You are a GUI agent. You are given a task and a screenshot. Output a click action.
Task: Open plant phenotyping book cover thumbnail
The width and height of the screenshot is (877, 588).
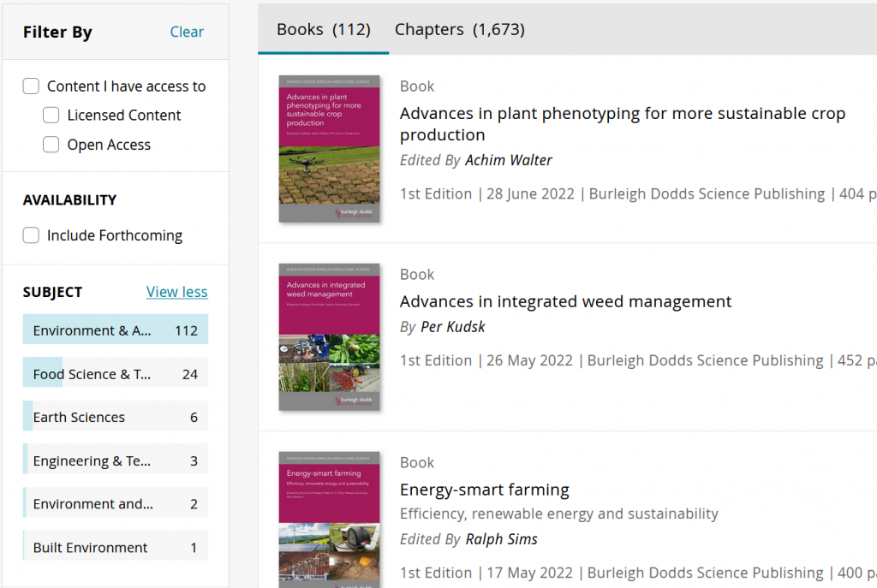(x=330, y=149)
